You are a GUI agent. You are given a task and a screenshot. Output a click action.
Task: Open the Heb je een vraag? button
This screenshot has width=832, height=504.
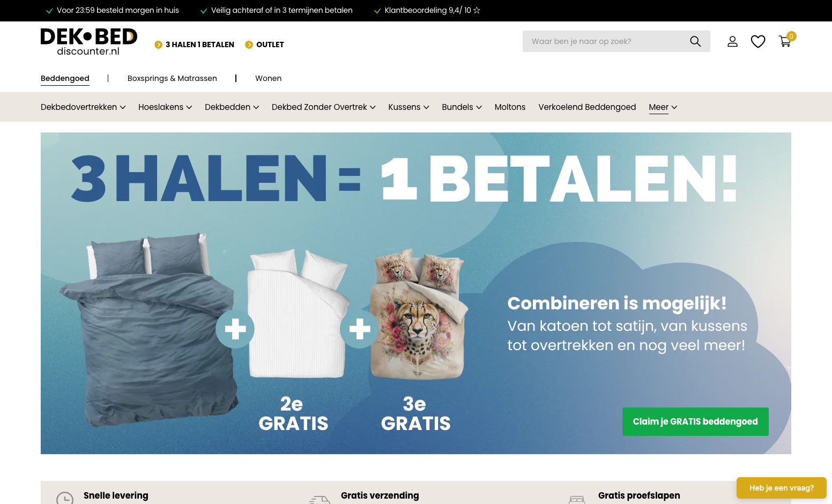[x=781, y=488]
